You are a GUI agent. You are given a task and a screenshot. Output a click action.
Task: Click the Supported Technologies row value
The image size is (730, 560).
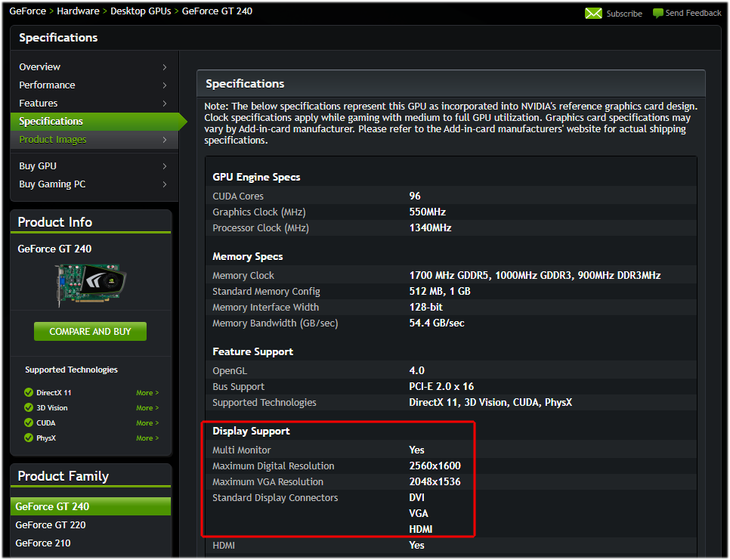[490, 402]
